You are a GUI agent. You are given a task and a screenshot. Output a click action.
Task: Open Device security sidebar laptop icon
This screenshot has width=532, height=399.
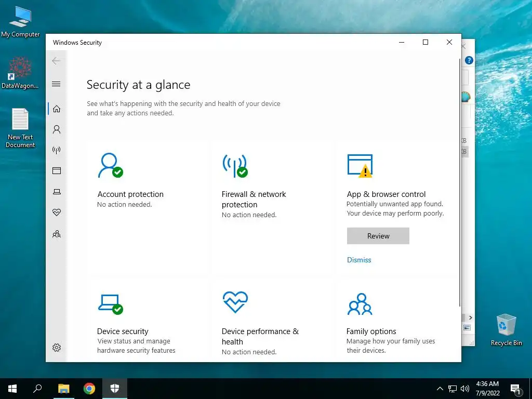[x=57, y=192]
